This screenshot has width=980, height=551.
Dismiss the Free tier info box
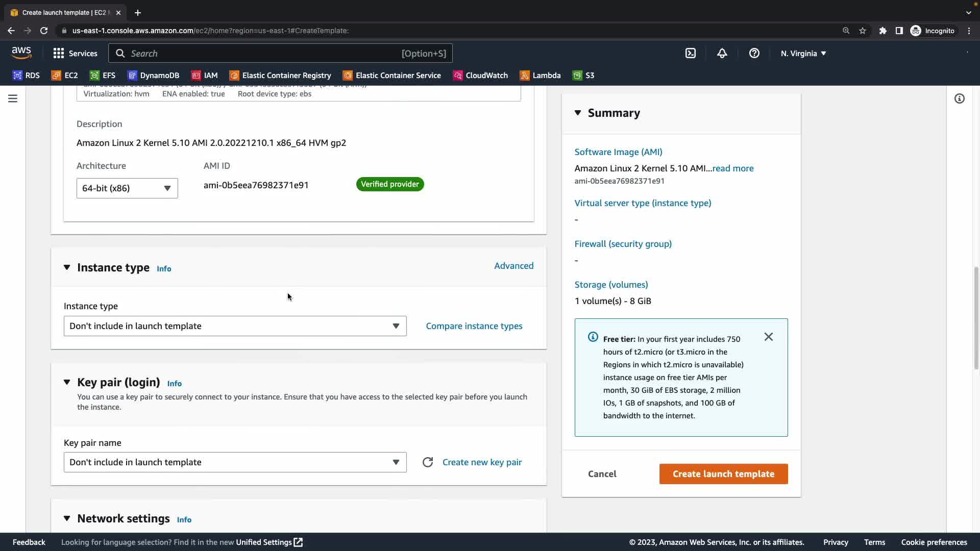point(768,337)
